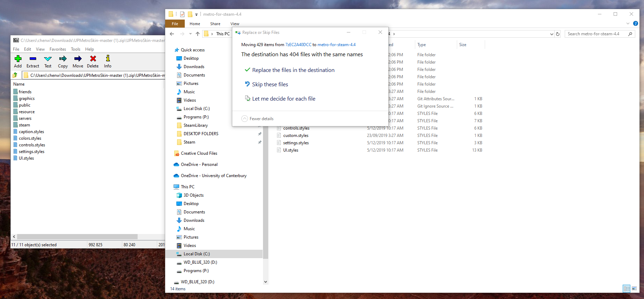
Task: Click the 7-Zip horizontal scrollbar
Action: click(77, 236)
